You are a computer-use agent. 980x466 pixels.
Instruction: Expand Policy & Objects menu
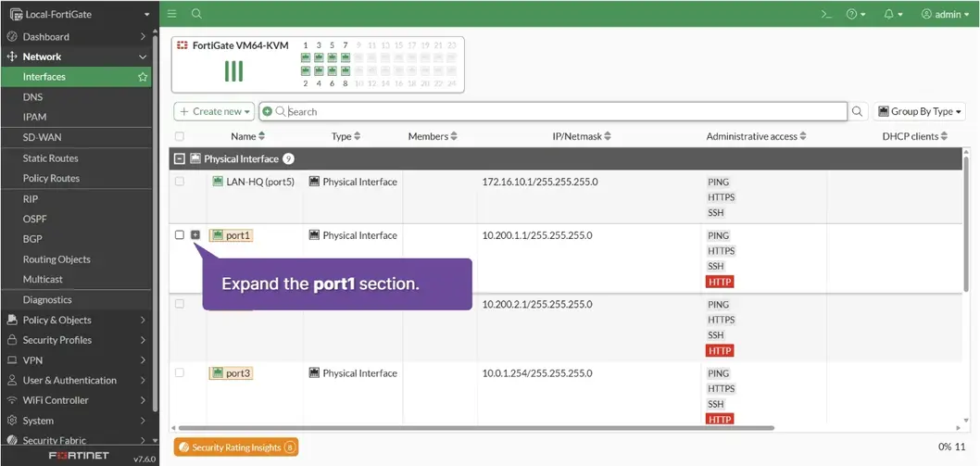coord(76,320)
